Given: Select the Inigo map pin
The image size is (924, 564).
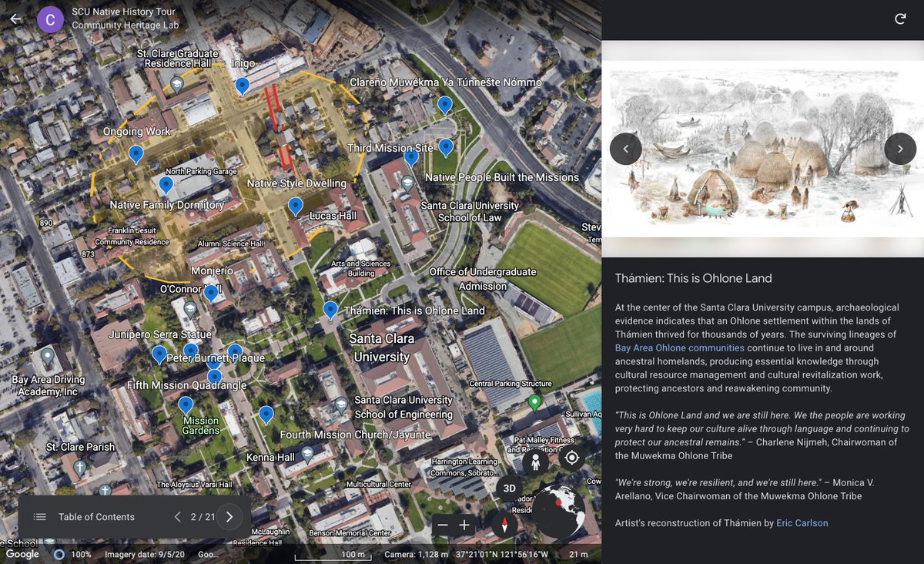Looking at the screenshot, I should coord(243,86).
